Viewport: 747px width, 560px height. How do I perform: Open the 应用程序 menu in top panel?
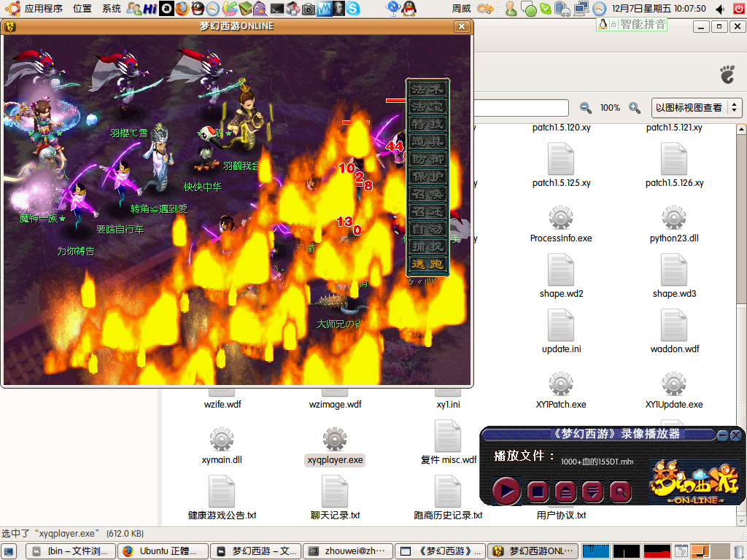pyautogui.click(x=43, y=8)
